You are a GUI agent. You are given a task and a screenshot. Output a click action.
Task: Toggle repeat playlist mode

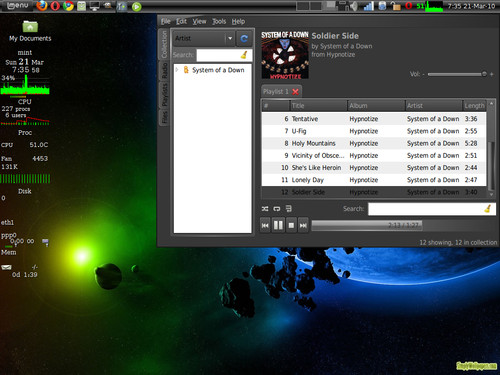277,209
